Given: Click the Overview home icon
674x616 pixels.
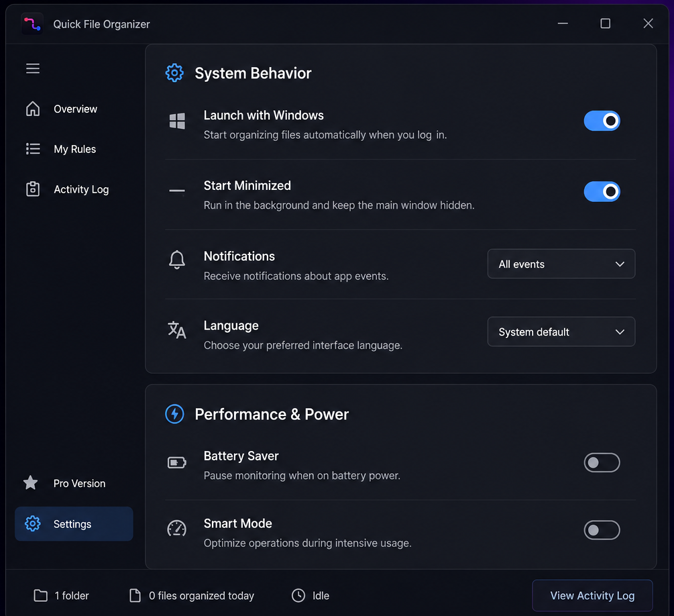Looking at the screenshot, I should pos(33,109).
